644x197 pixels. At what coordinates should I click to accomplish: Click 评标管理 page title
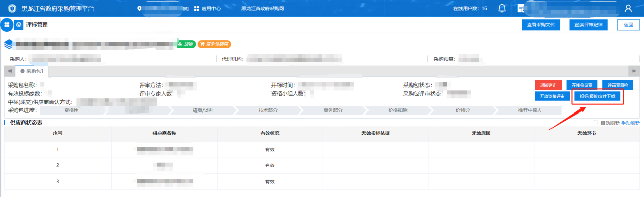[37, 25]
